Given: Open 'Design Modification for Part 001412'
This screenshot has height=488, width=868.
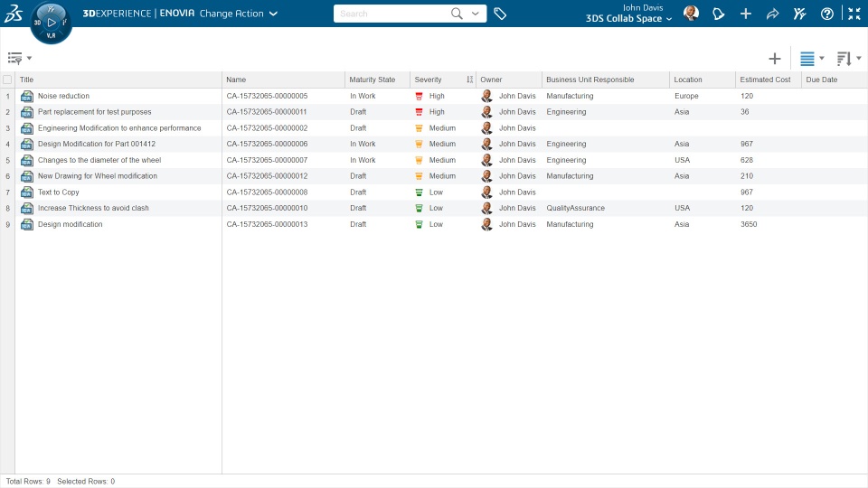Looking at the screenshot, I should [x=97, y=144].
